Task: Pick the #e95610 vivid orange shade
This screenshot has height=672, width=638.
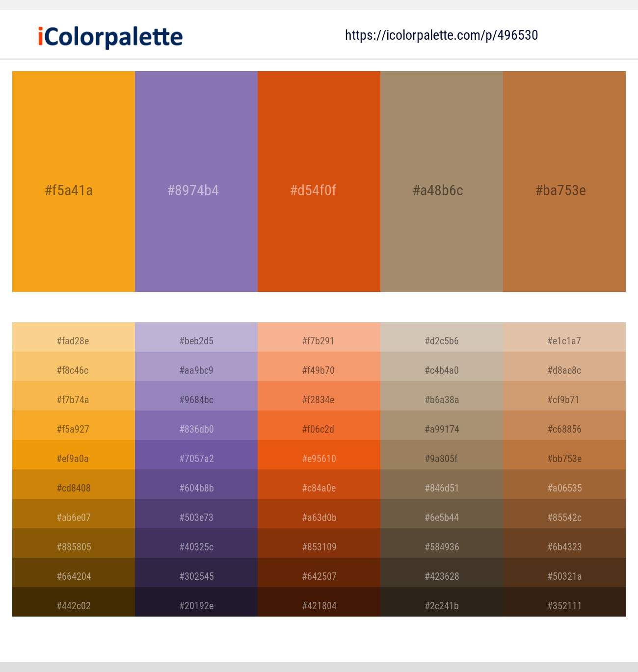Action: click(x=319, y=455)
